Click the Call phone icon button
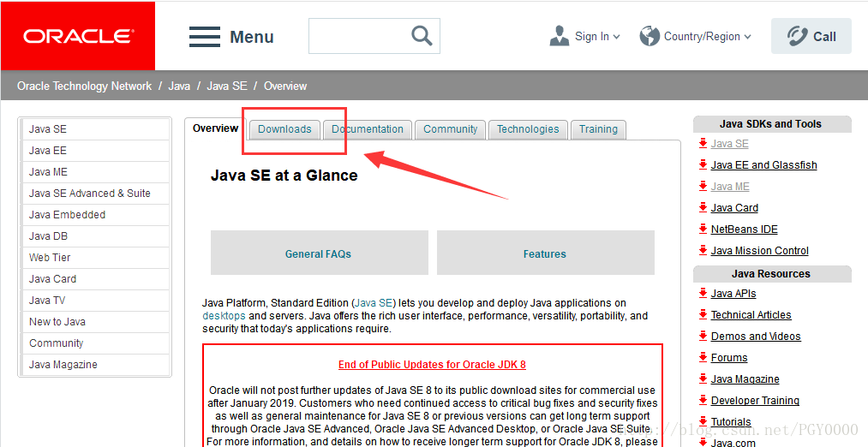This screenshot has width=868, height=447. 811,36
